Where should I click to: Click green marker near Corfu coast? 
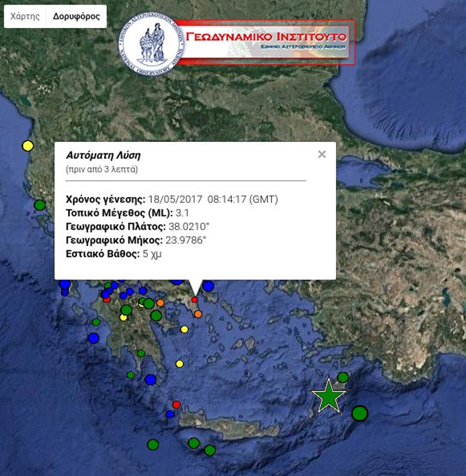(x=40, y=205)
